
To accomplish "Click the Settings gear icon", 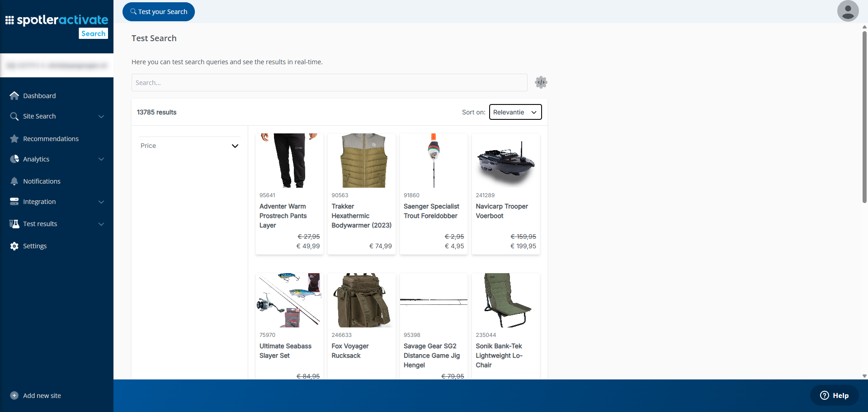I will pyautogui.click(x=14, y=246).
